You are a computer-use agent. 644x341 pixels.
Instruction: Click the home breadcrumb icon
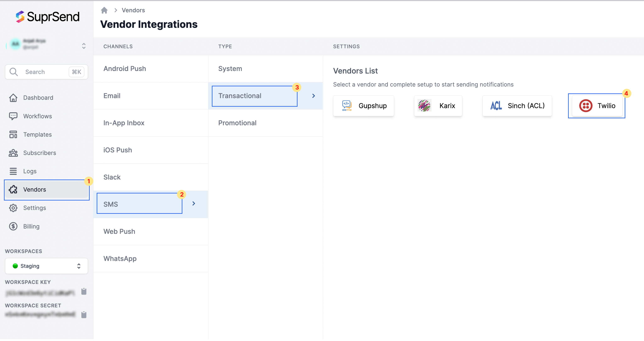pos(104,10)
